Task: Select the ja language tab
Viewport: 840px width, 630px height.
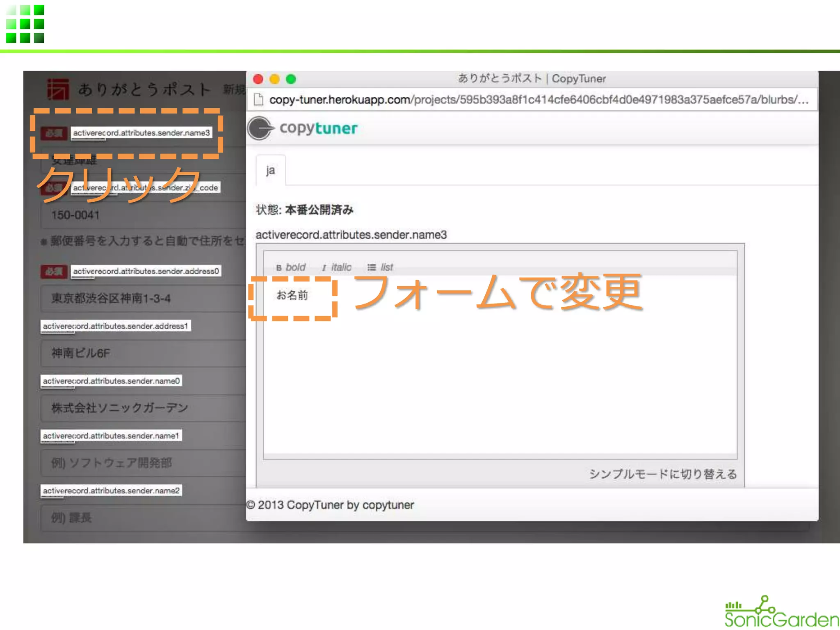Action: click(x=270, y=170)
